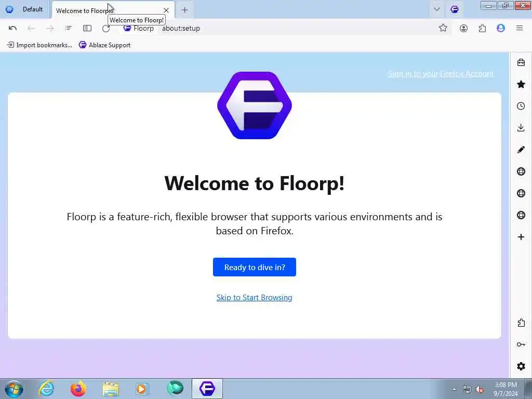
Task: Open Ablaze Support bookmark
Action: click(x=104, y=45)
